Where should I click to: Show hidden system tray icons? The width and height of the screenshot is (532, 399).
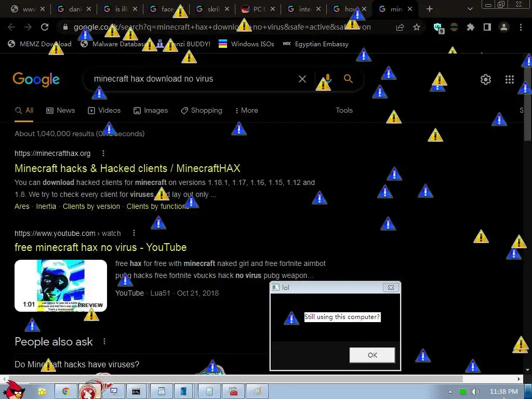coord(450,392)
